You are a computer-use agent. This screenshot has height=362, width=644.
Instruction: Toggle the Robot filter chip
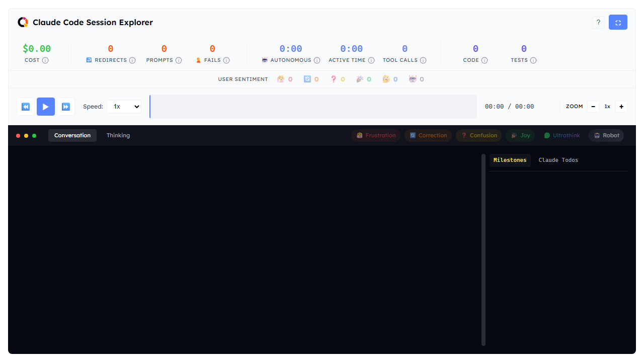[606, 135]
